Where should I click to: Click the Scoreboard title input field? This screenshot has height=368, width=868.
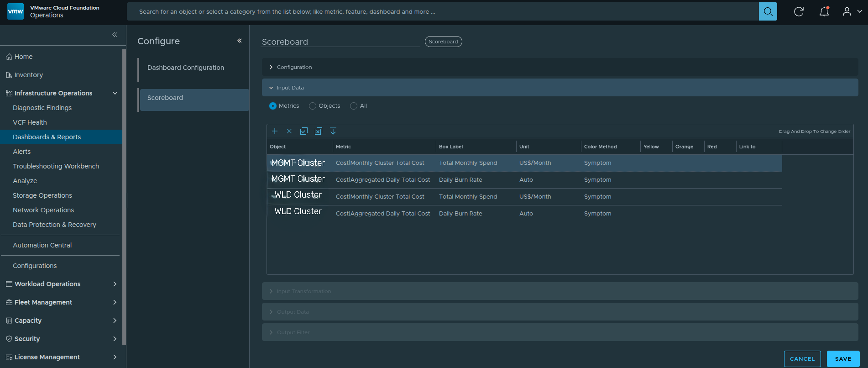click(340, 42)
